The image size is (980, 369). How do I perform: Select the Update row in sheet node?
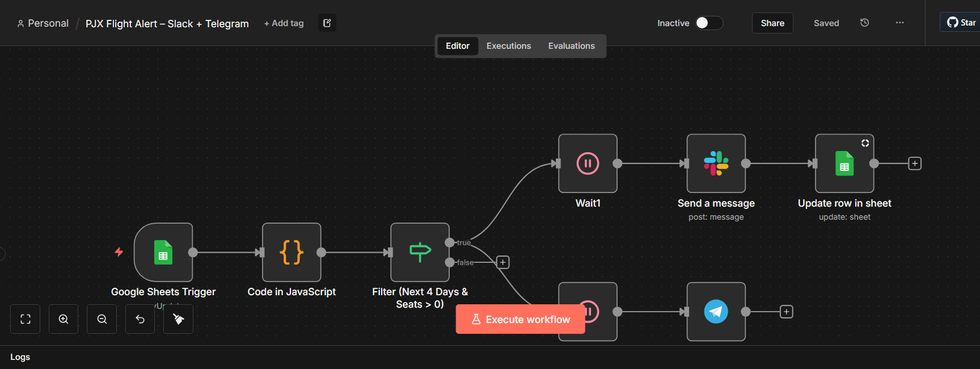844,163
